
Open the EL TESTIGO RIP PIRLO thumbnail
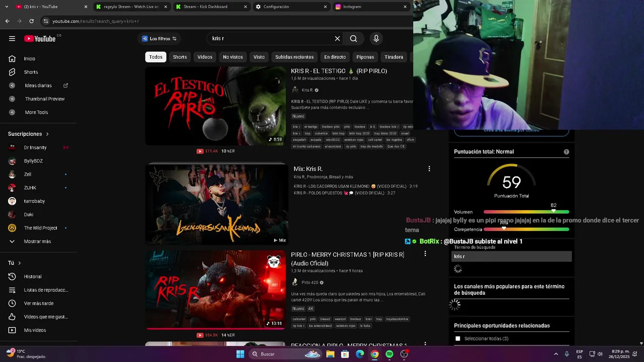215,106
